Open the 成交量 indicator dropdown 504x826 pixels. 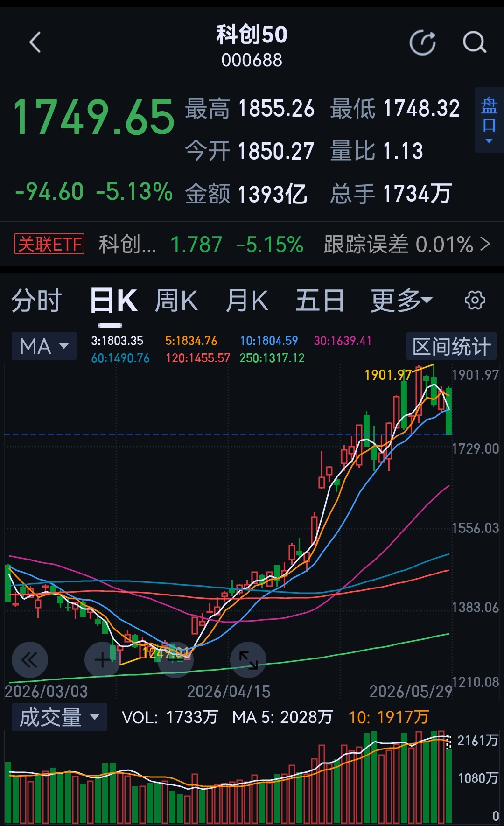(59, 717)
